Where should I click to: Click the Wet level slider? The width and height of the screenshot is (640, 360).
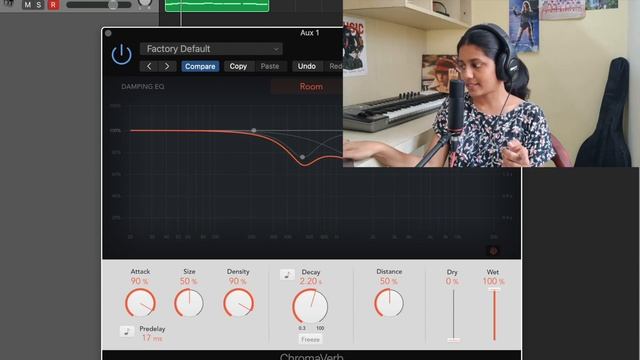point(494,314)
